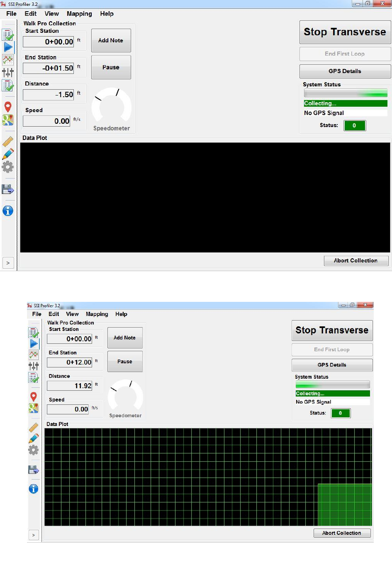Click the blue play arrow icon in the blank-plot window
Viewport: 392px width, 568px height.
click(8, 47)
